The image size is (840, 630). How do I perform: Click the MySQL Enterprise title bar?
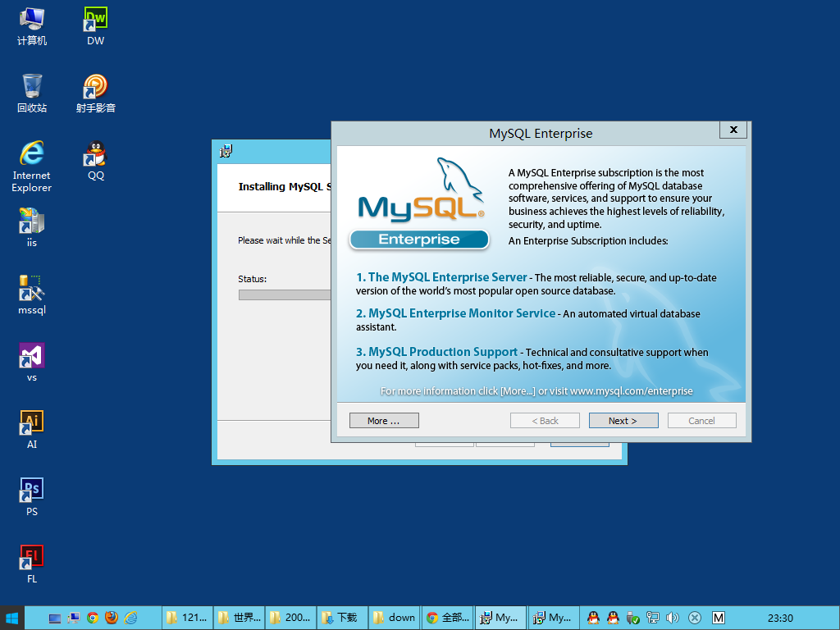[x=541, y=134]
